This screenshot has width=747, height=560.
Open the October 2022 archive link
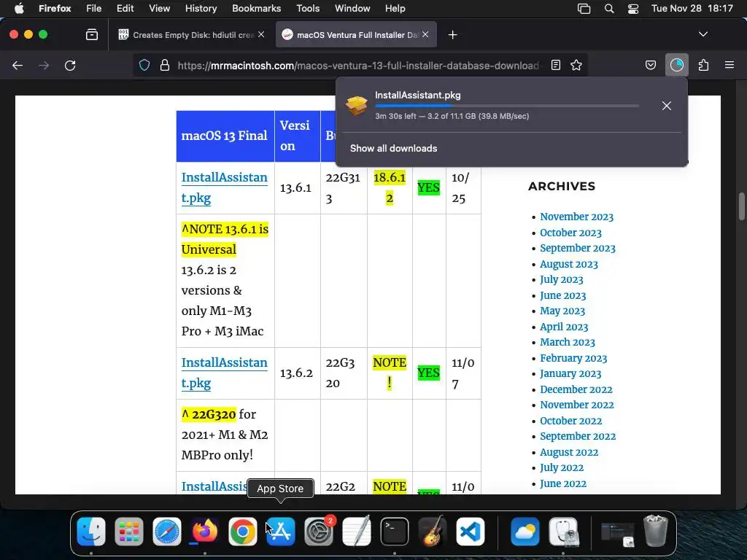(x=570, y=421)
